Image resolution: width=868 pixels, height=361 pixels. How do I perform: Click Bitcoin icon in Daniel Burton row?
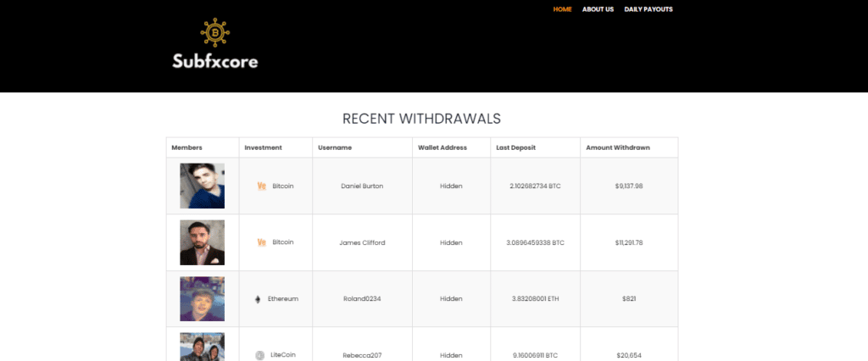coord(261,186)
